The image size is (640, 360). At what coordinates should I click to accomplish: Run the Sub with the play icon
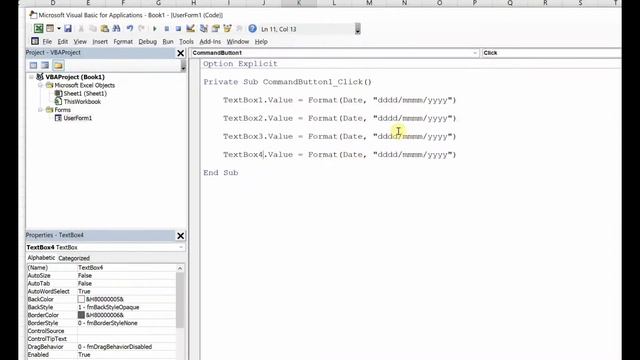(x=155, y=29)
